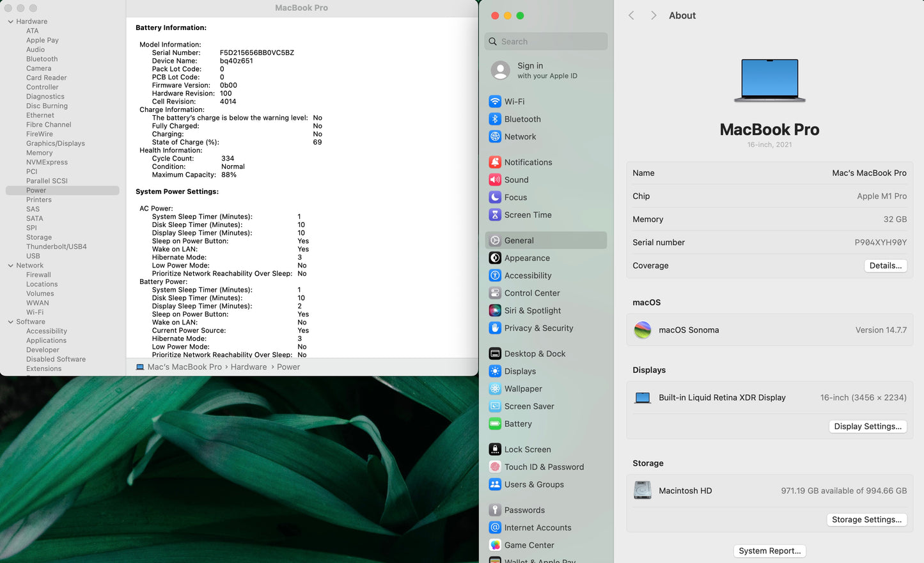Select the Screen Time hourglass icon
This screenshot has height=563, width=924.
pyautogui.click(x=495, y=215)
